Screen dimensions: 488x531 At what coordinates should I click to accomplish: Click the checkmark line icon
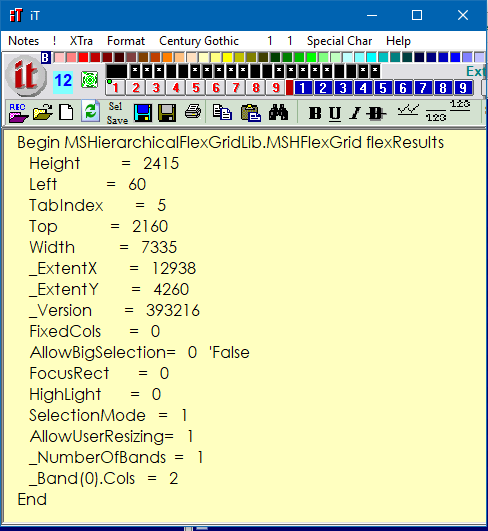click(x=408, y=110)
